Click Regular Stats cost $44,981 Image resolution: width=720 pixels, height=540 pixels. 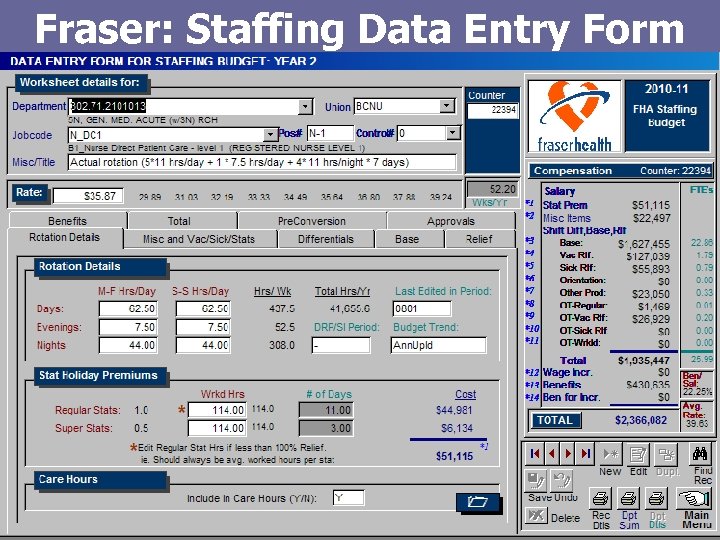click(454, 410)
